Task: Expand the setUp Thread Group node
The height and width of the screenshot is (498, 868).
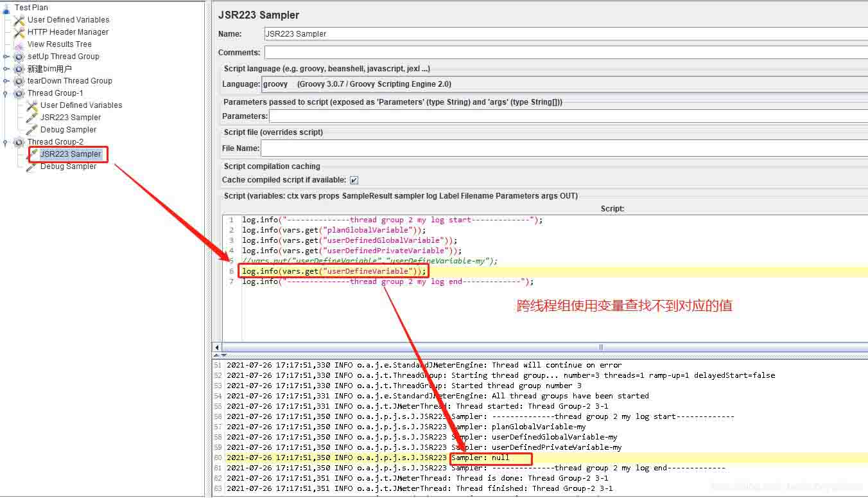Action: click(x=6, y=57)
